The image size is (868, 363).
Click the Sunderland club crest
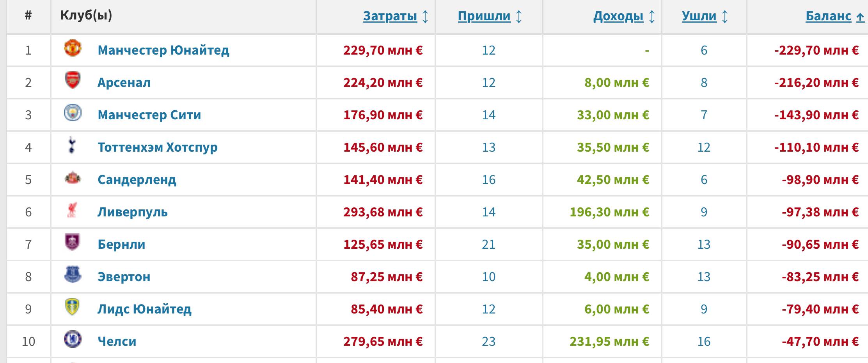click(73, 178)
